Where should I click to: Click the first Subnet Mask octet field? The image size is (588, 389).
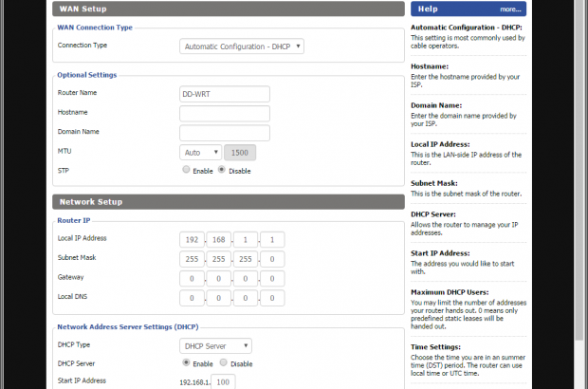(x=191, y=258)
